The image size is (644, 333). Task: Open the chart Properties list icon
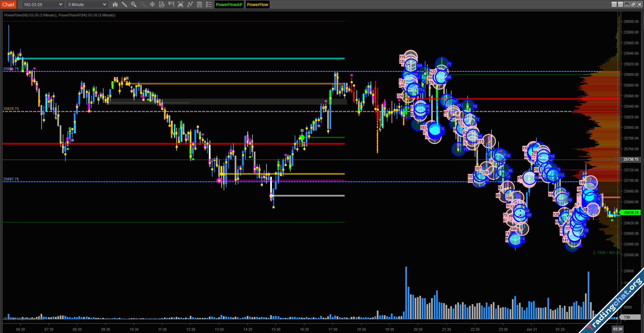point(209,4)
